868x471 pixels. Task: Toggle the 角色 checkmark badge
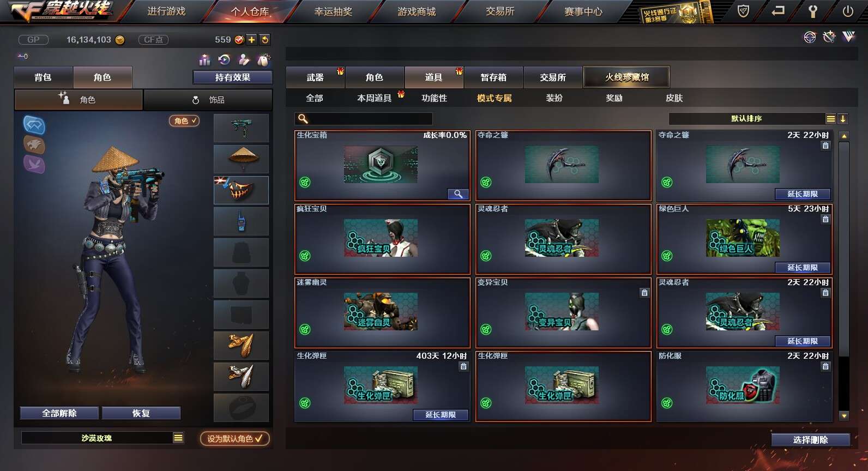(x=184, y=121)
